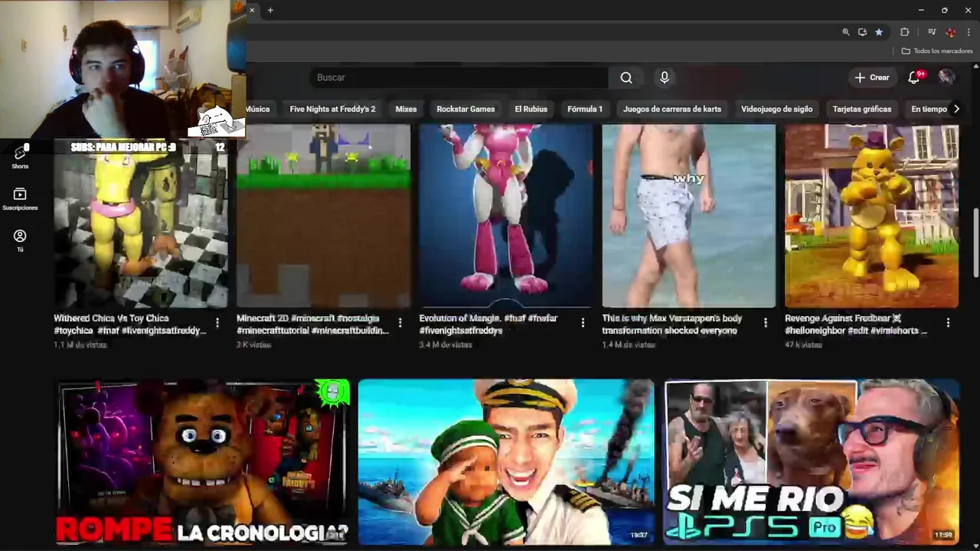The image size is (980, 551).
Task: Click the install app icon in address bar
Action: [x=862, y=32]
